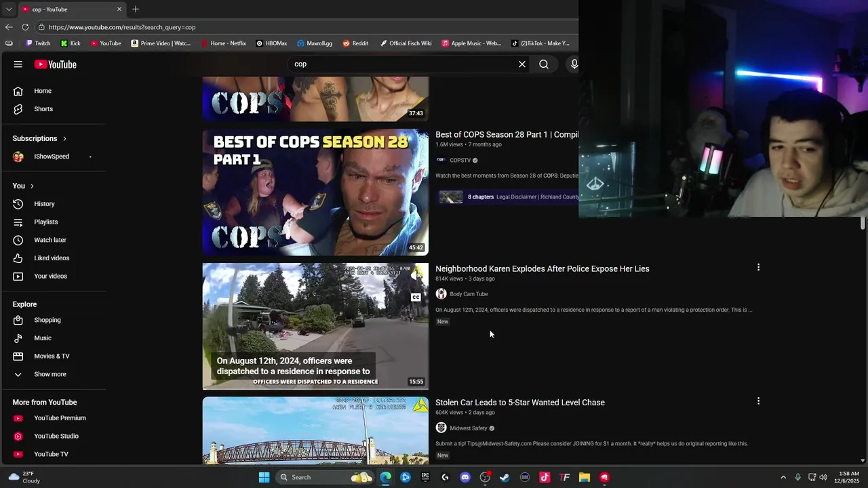Open Twitch bookmark

[x=38, y=43]
